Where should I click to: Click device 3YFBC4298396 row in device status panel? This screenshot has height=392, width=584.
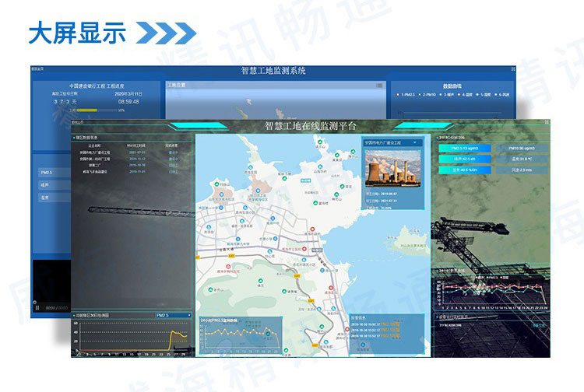click(491, 325)
